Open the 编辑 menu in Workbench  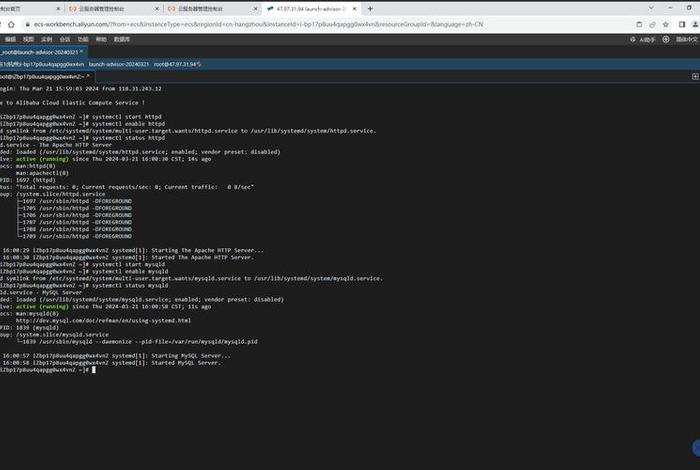pyautogui.click(x=10, y=39)
